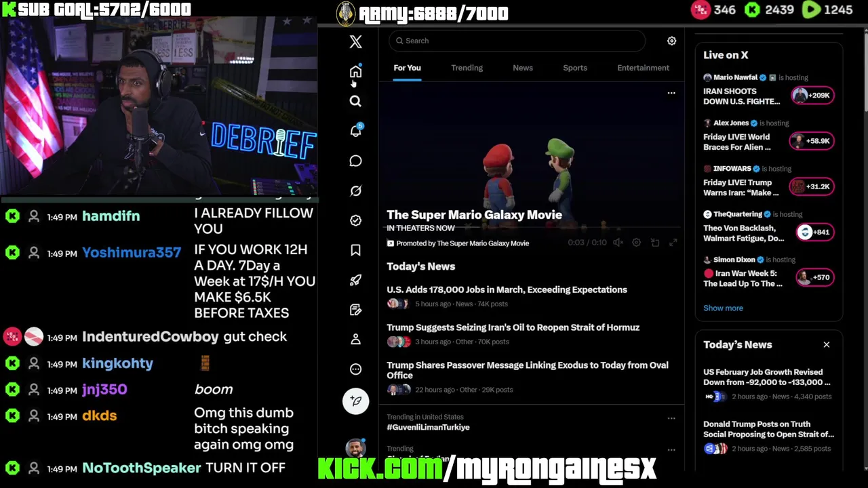Click the +209K listener badge
The height and width of the screenshot is (488, 868).
click(x=812, y=96)
